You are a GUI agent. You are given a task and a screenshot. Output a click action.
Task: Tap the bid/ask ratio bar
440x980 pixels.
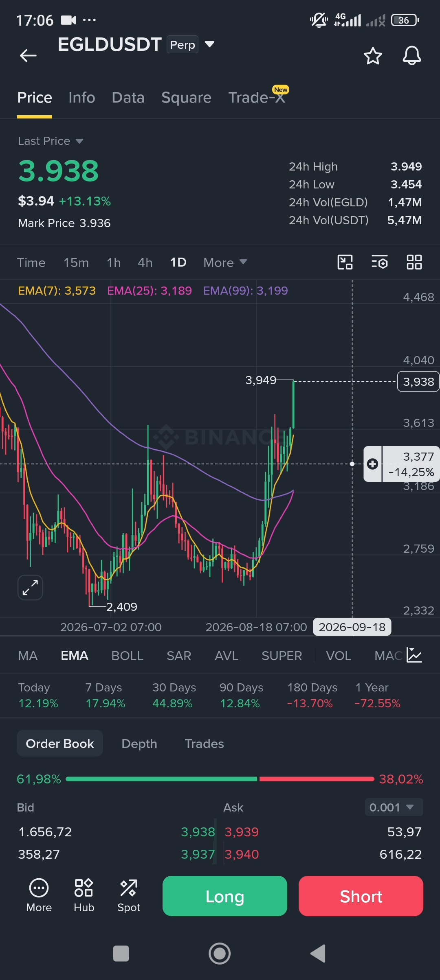click(220, 779)
